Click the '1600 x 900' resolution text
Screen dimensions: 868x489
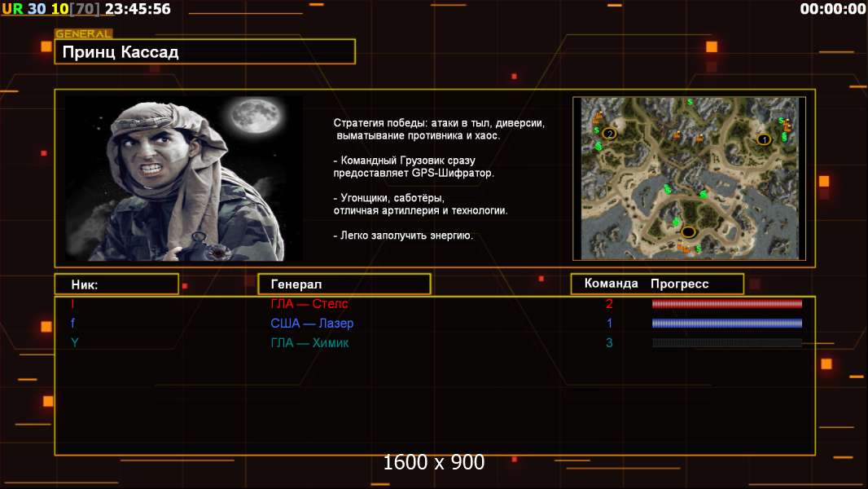434,462
